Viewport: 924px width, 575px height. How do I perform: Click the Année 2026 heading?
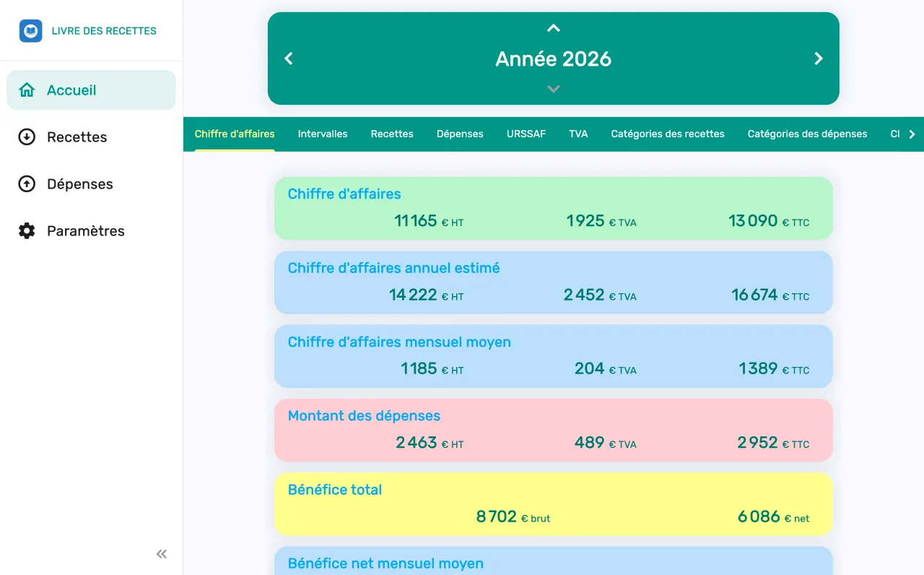(x=554, y=59)
